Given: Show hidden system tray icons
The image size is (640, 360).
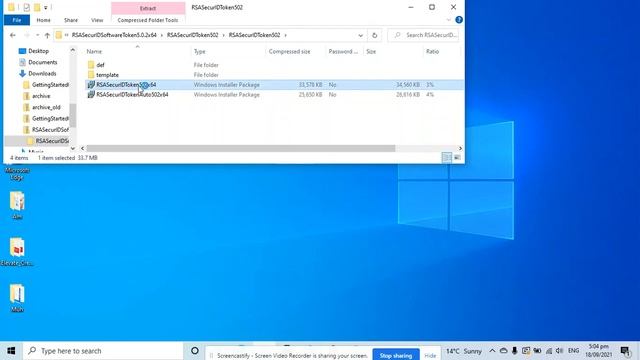Looking at the screenshot, I should pos(492,351).
